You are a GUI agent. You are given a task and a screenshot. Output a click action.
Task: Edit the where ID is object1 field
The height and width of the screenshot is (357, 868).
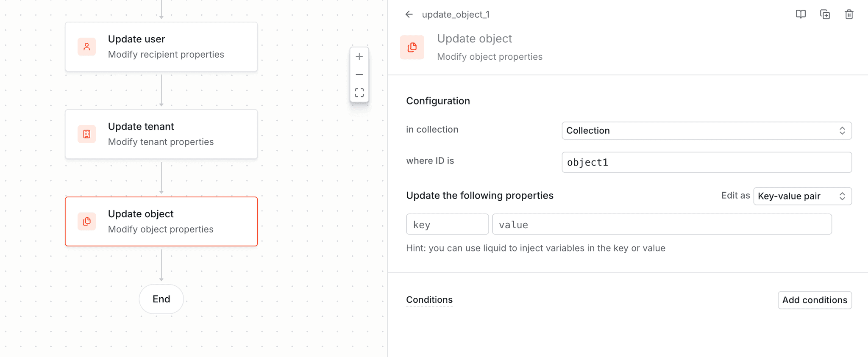[x=706, y=162]
